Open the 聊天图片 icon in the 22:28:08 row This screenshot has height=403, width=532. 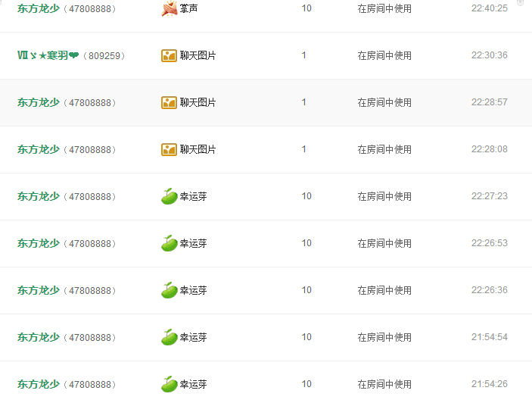[x=169, y=149]
